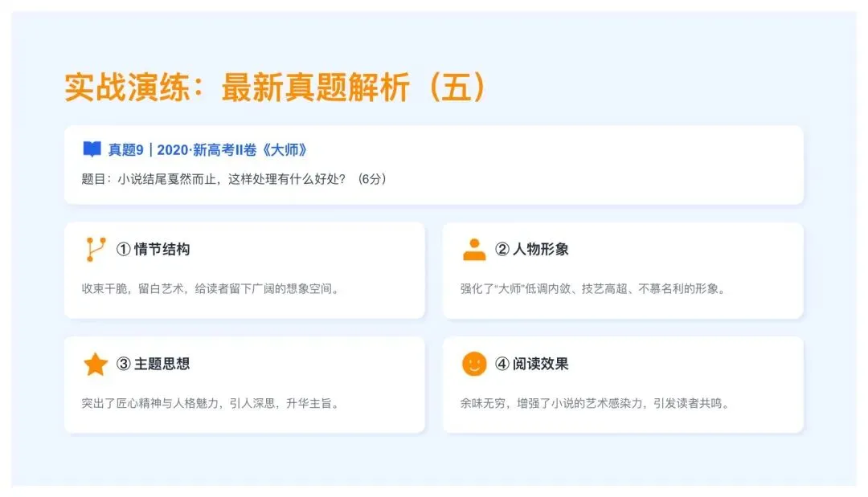
Task: Click the ③ 主题思想 heading
Action: [x=153, y=364]
